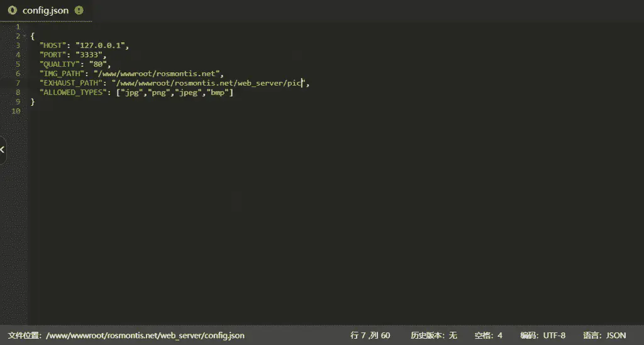Click line number 10 in the gutter
The image size is (644, 345).
[x=16, y=111]
